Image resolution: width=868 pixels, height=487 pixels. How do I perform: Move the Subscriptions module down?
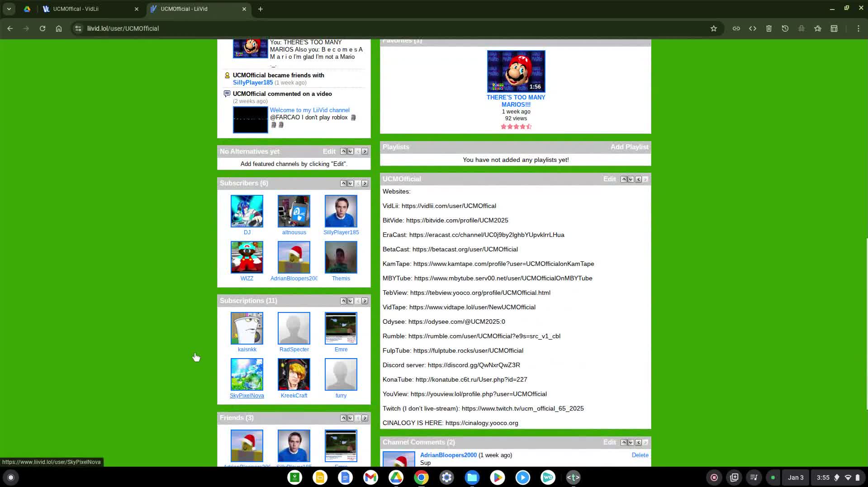pyautogui.click(x=350, y=301)
